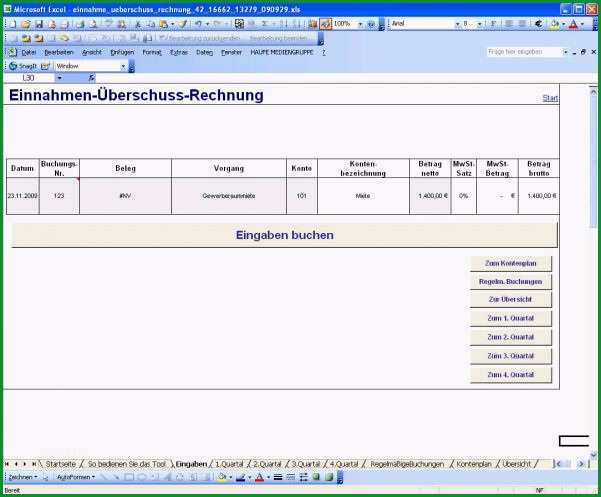Screen dimensions: 601x497
Task: Switch to the 2.Quartal sheet tab
Action: coord(267,464)
